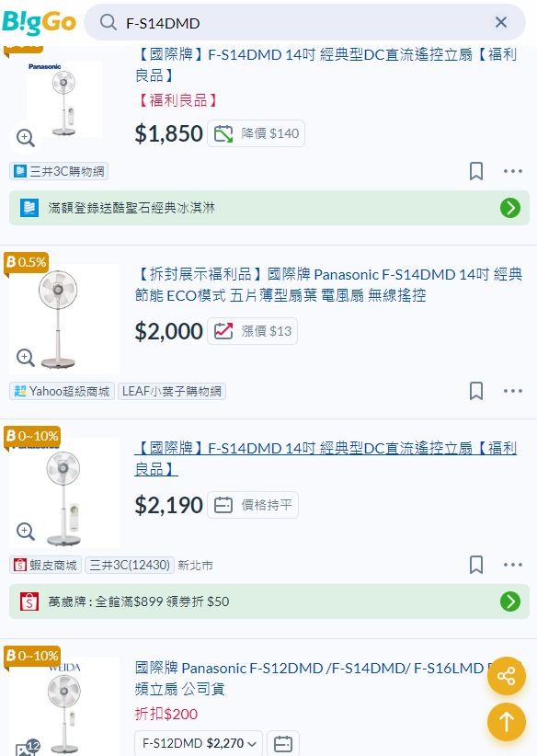Clear the search field with X

[x=501, y=22]
